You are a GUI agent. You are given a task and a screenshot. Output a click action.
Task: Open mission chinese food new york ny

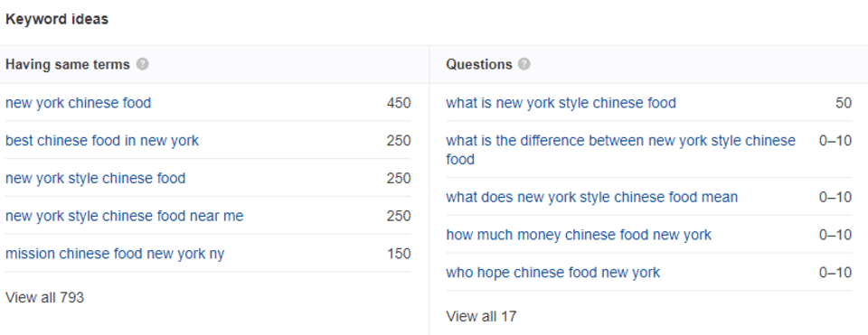coord(115,254)
